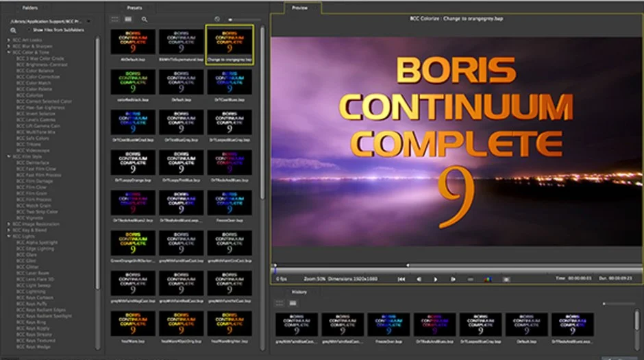Expand the BCC Key & Blend folder

click(10, 230)
